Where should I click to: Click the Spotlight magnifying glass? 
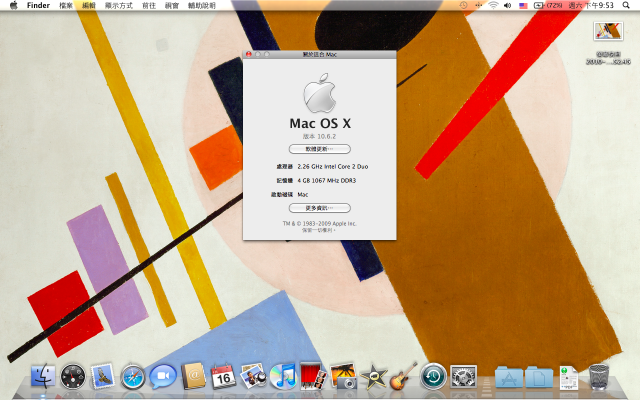[626, 5]
